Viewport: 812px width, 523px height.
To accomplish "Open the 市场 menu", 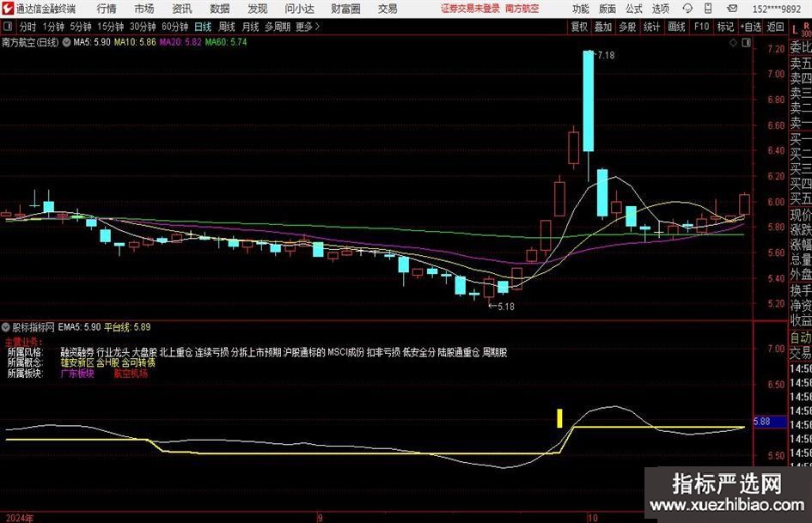I will [x=144, y=9].
